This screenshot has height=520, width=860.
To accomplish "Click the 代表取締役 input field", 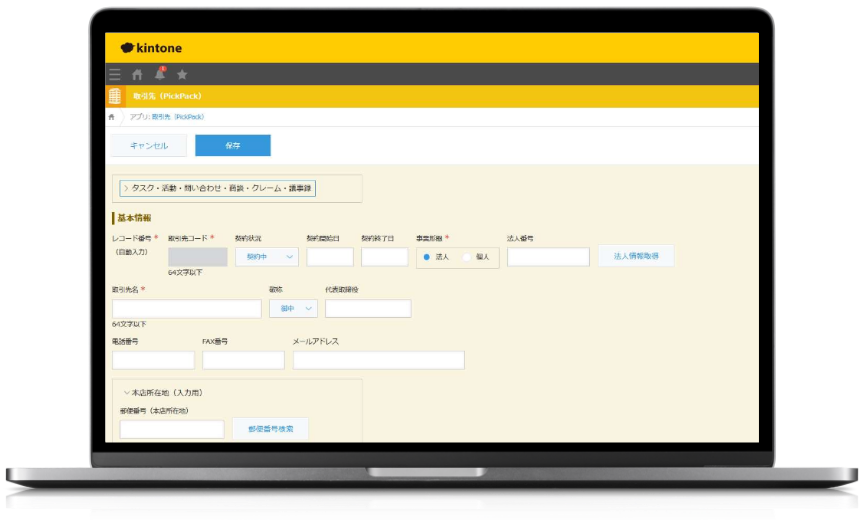I will [368, 308].
